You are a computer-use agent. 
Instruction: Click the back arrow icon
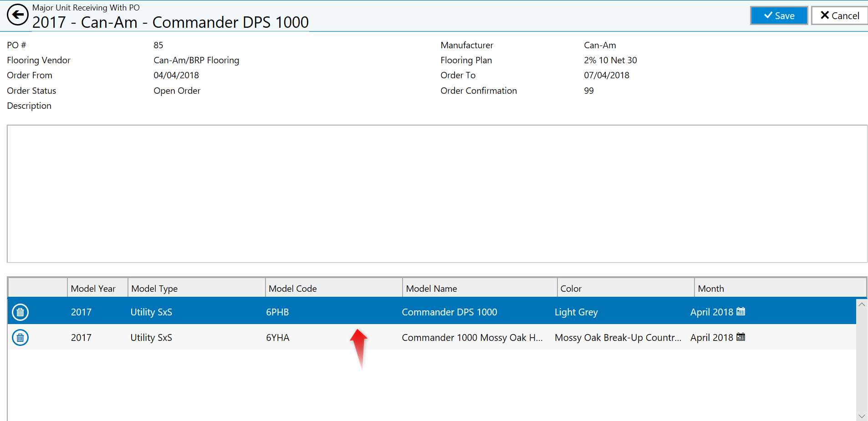17,15
